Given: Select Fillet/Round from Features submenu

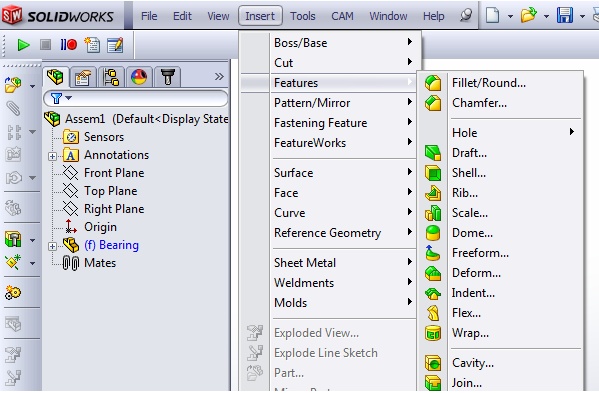Looking at the screenshot, I should 489,83.
